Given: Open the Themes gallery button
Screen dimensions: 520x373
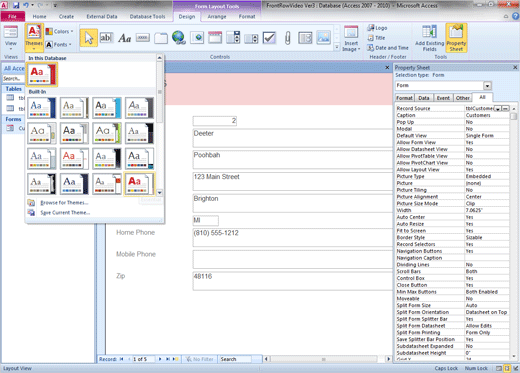Looking at the screenshot, I should [x=34, y=38].
